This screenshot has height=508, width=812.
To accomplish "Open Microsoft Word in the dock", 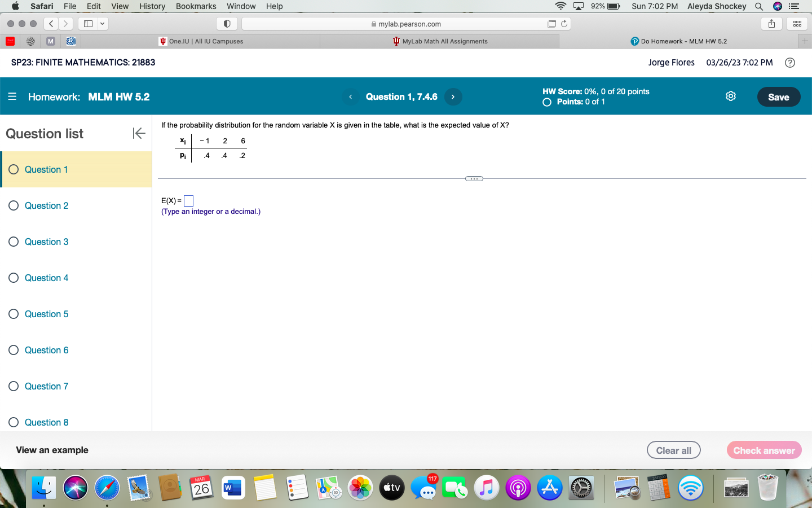I will click(x=233, y=487).
